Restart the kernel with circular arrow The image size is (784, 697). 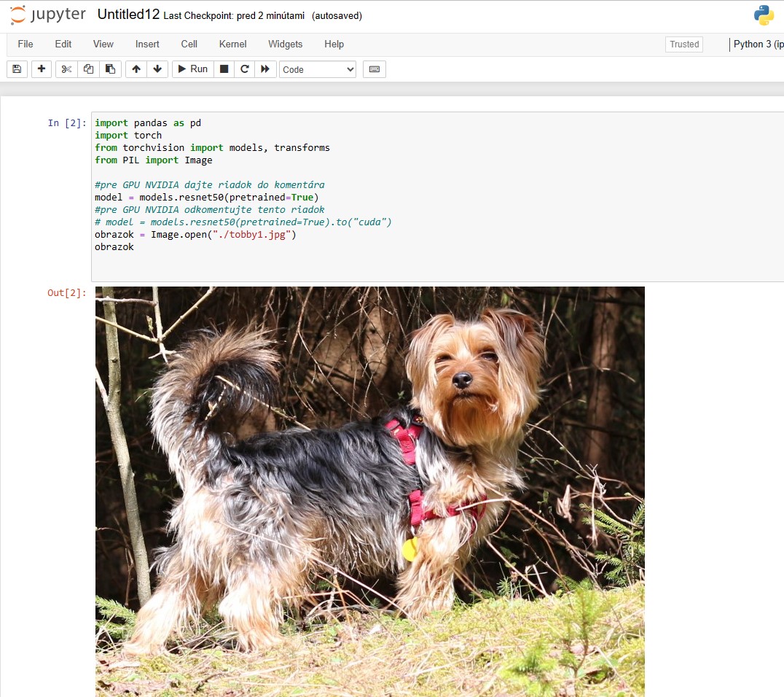pyautogui.click(x=245, y=69)
